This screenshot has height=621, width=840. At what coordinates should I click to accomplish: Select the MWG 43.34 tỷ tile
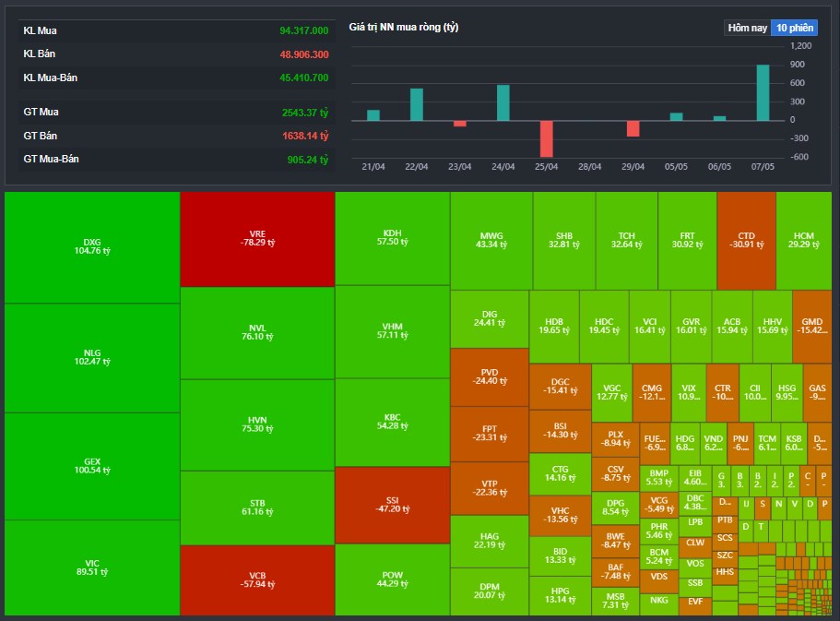(x=491, y=241)
